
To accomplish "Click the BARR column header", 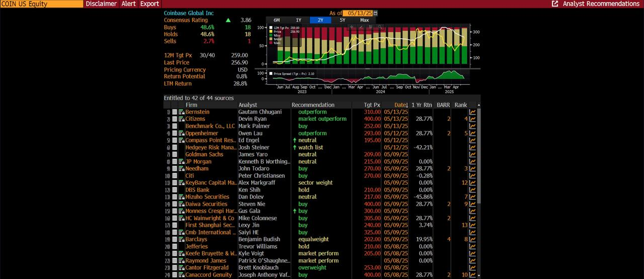I will pyautogui.click(x=443, y=105).
